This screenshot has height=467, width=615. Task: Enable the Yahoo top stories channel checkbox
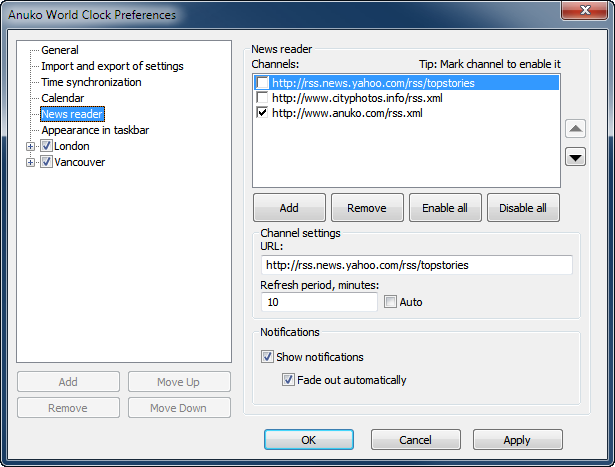[262, 83]
